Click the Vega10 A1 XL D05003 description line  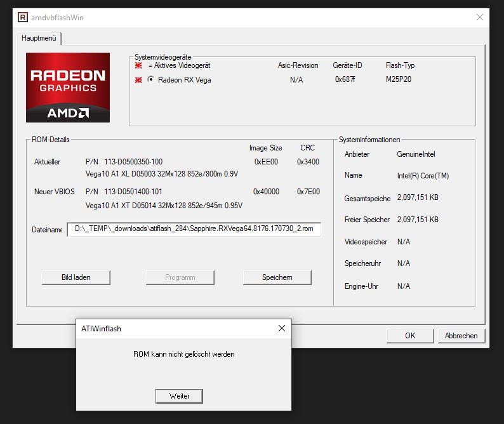(162, 174)
